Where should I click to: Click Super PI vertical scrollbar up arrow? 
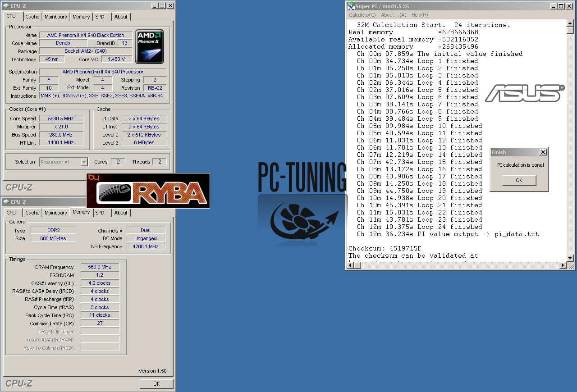570,23
